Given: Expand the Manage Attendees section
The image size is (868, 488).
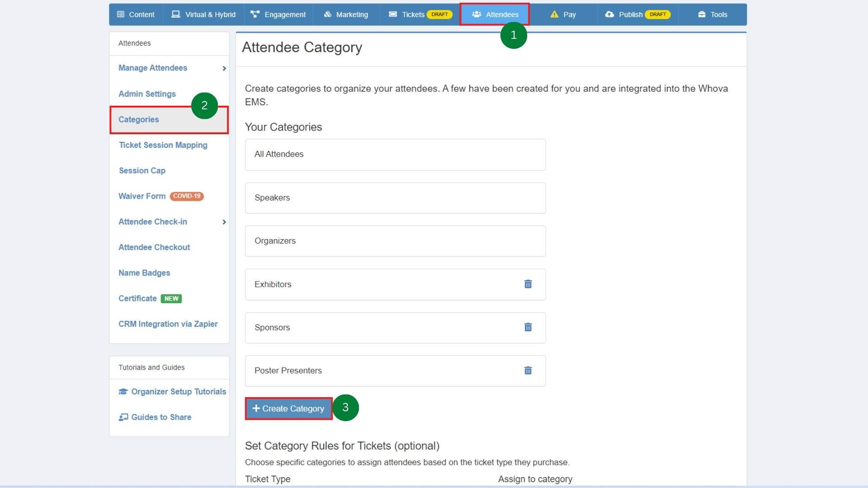Looking at the screenshot, I should (153, 68).
